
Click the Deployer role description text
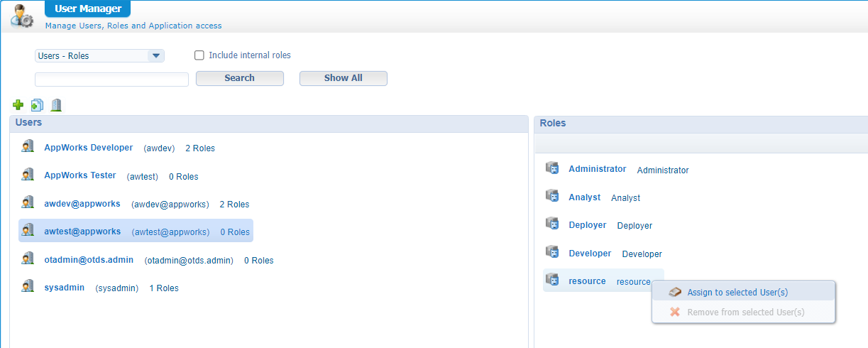tap(634, 226)
